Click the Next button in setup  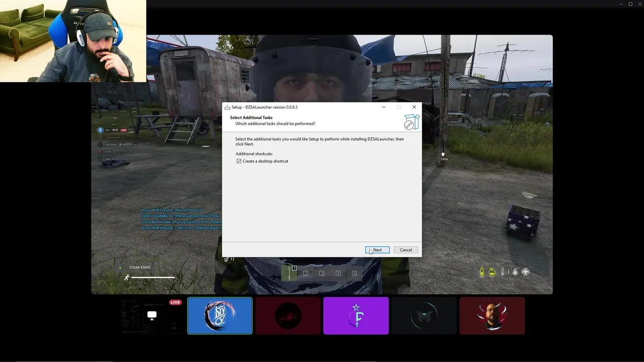pos(377,250)
